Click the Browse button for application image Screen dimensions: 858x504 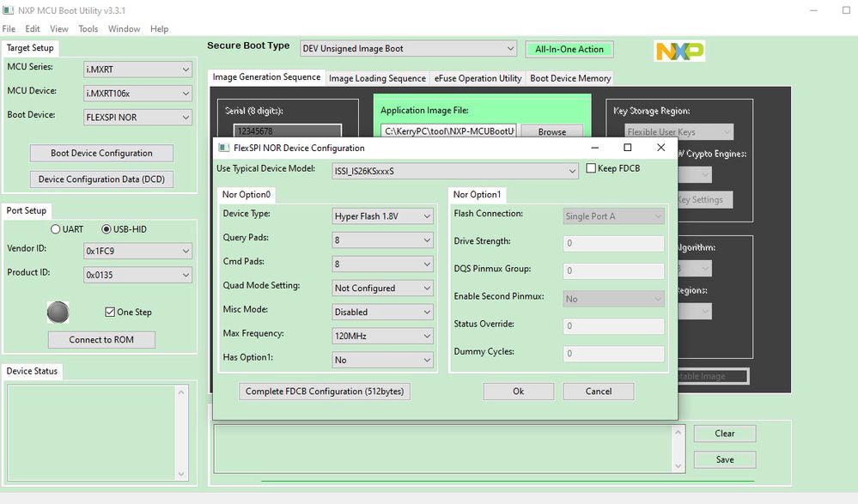(552, 132)
